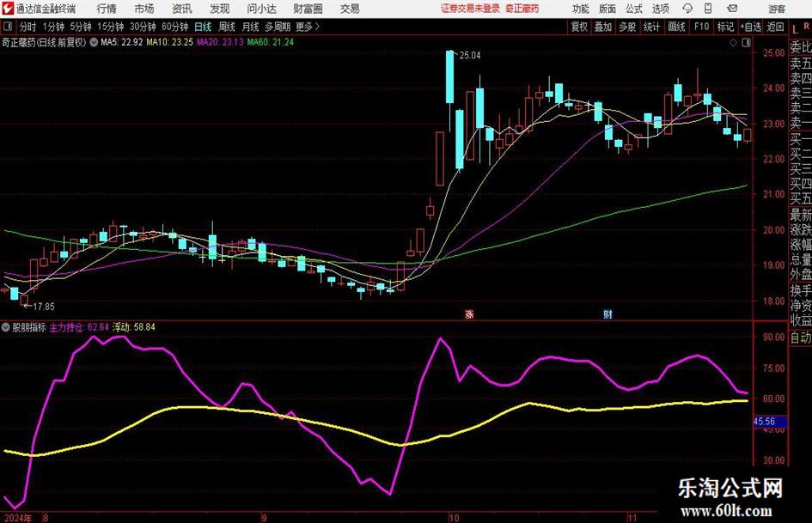This screenshot has height=523, width=812.
Task: Click the 股朋指标 indicator name
Action: tap(29, 327)
